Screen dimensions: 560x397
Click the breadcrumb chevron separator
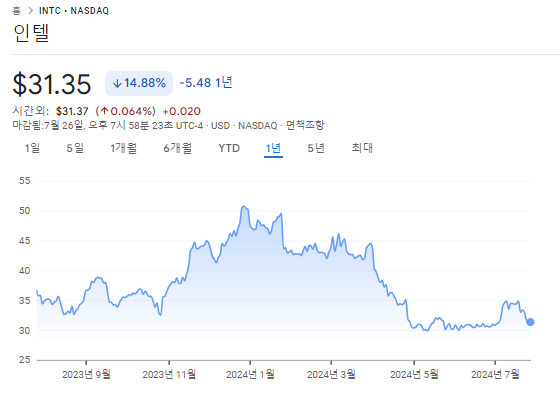30,11
